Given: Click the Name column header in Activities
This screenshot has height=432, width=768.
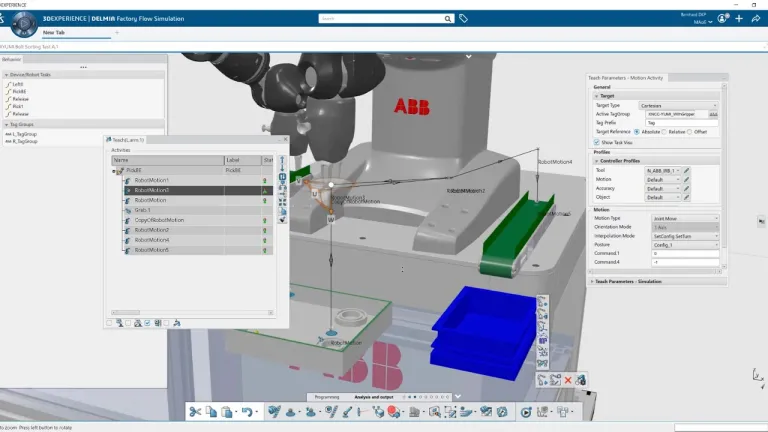Looking at the screenshot, I should point(168,160).
